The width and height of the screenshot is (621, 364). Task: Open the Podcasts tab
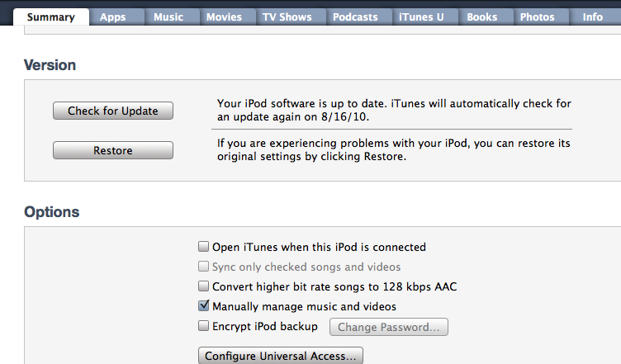coord(355,17)
